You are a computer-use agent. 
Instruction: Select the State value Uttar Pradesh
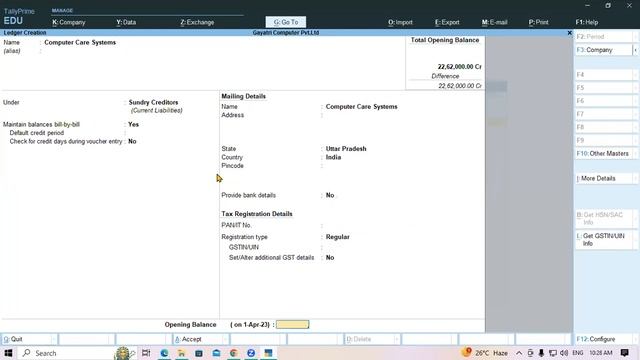[346, 149]
